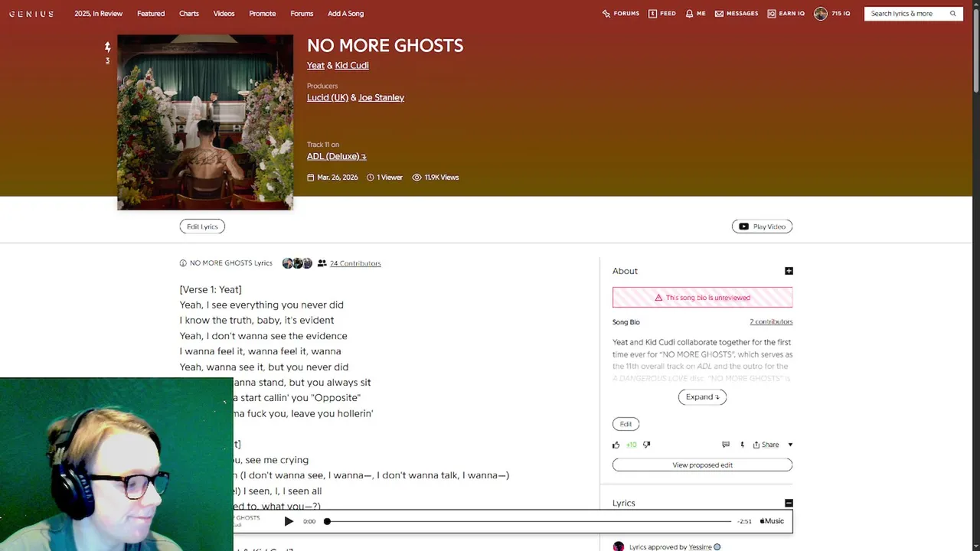Click the Search lyrics & more field
The image size is (980, 551).
point(907,14)
